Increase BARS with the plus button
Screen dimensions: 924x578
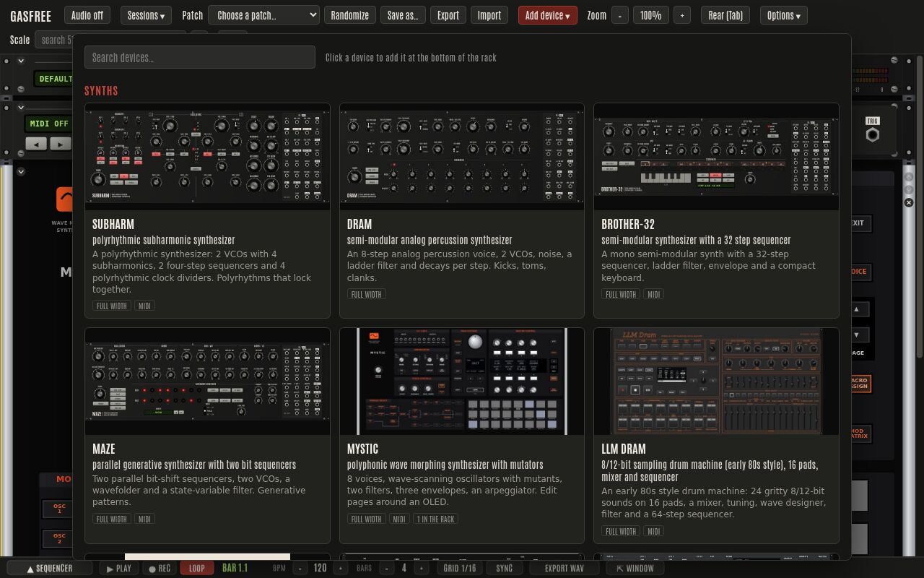[421, 569]
